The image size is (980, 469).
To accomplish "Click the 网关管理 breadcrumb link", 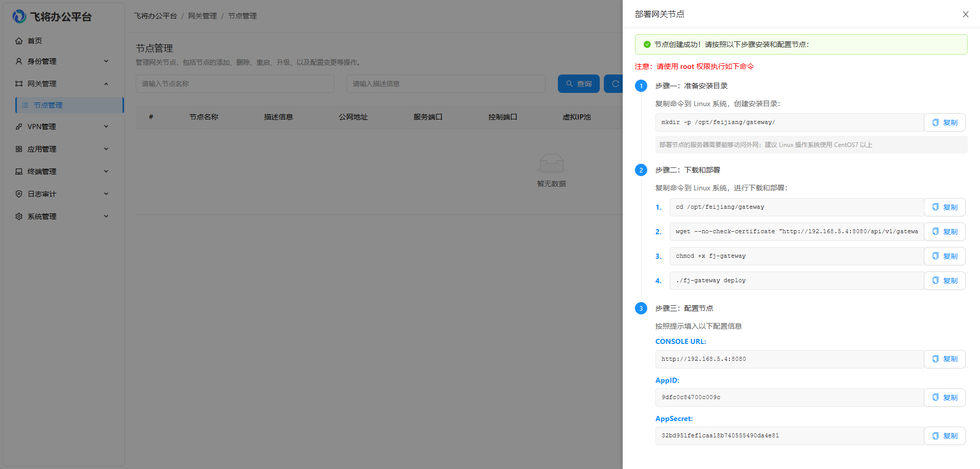I will tap(202, 16).
